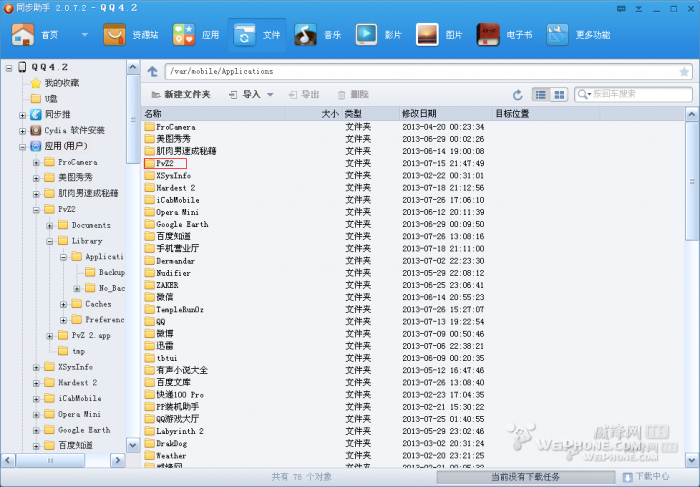Viewport: 700px width, 487px height.
Task: Open the 首页 home tab
Action: (35, 35)
